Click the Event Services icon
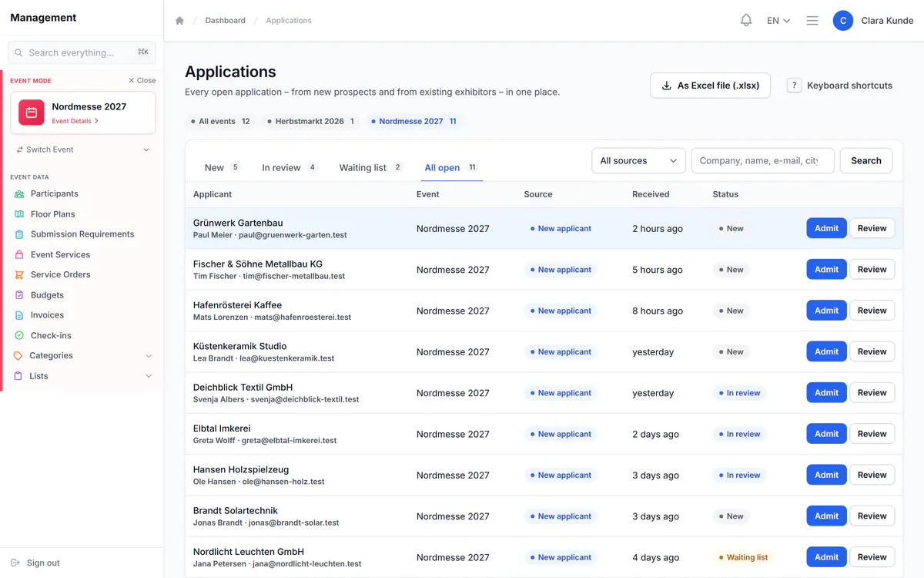The height and width of the screenshot is (578, 924). click(x=19, y=254)
